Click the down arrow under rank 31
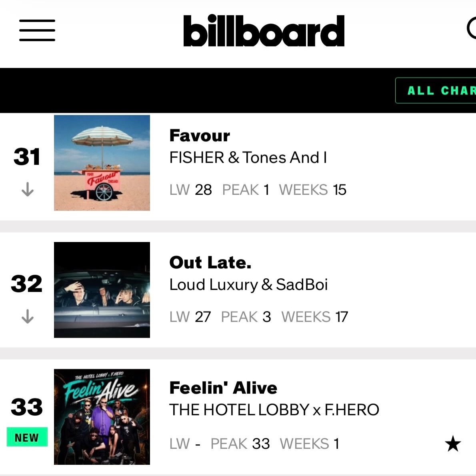Screen dimensions: 476x476 point(27,189)
